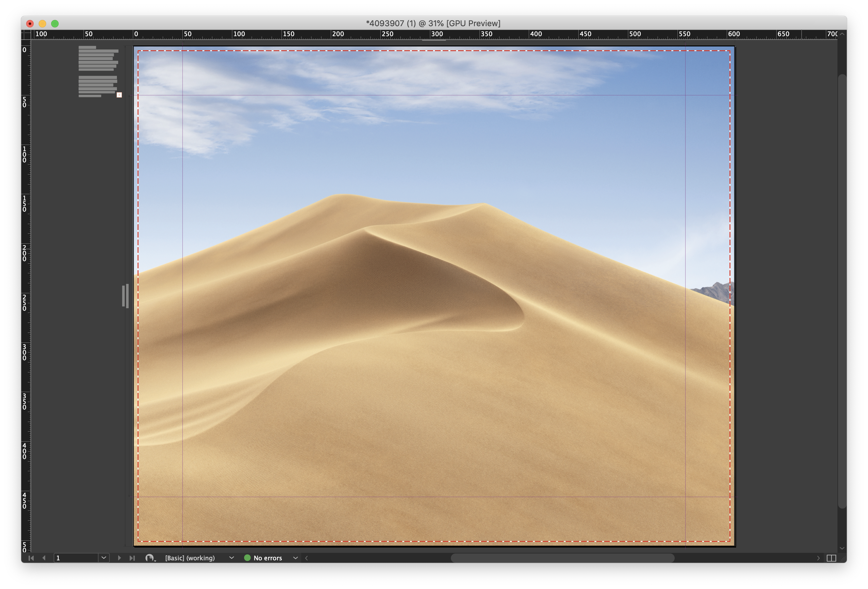The height and width of the screenshot is (589, 868).
Task: Jump to the last page
Action: 132,558
